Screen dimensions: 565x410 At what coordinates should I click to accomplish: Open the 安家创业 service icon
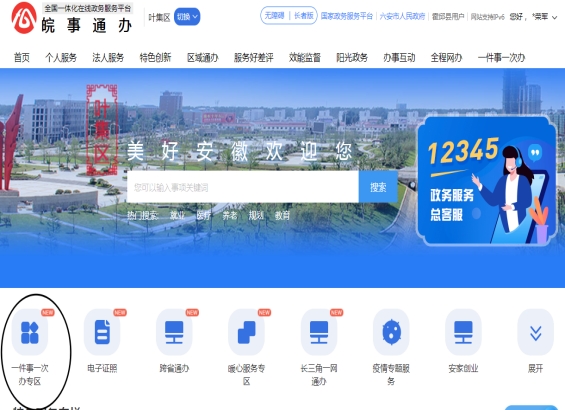463,332
